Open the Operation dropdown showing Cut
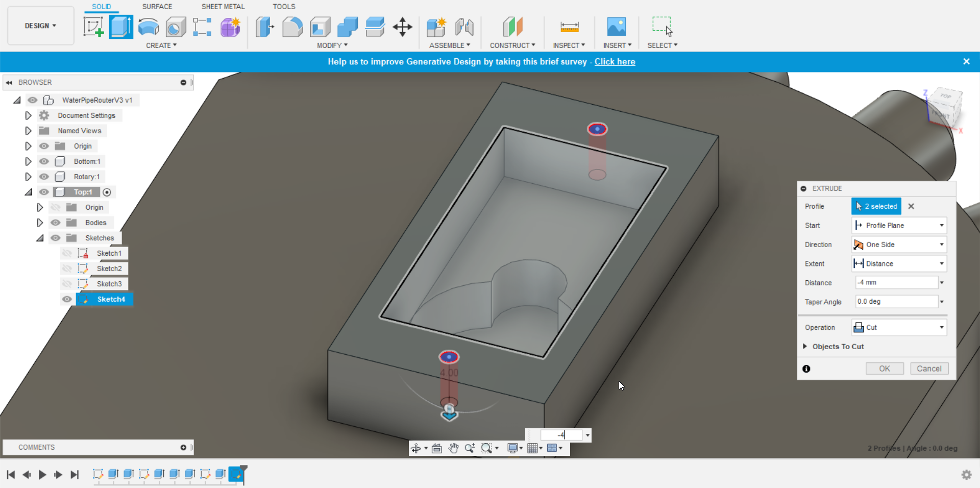The width and height of the screenshot is (980, 488). click(899, 327)
